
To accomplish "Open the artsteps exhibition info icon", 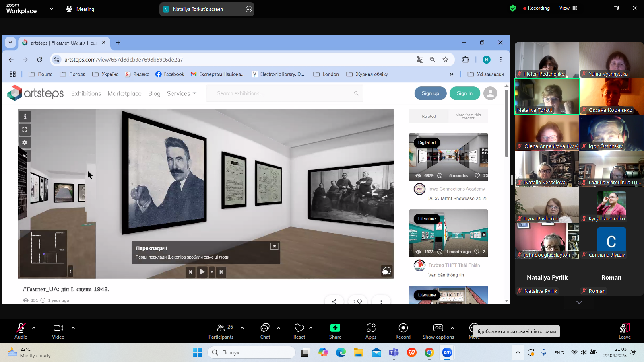I will coord(25,116).
